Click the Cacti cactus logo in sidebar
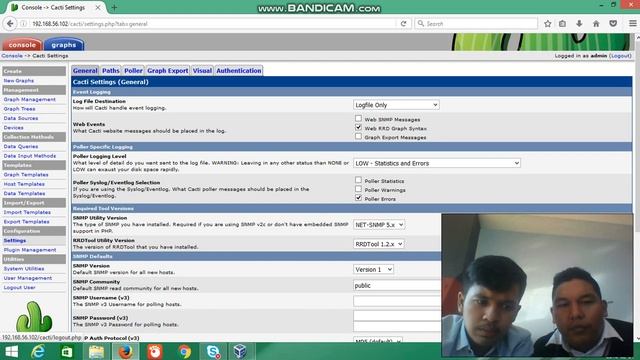The image size is (640, 360). [34, 317]
